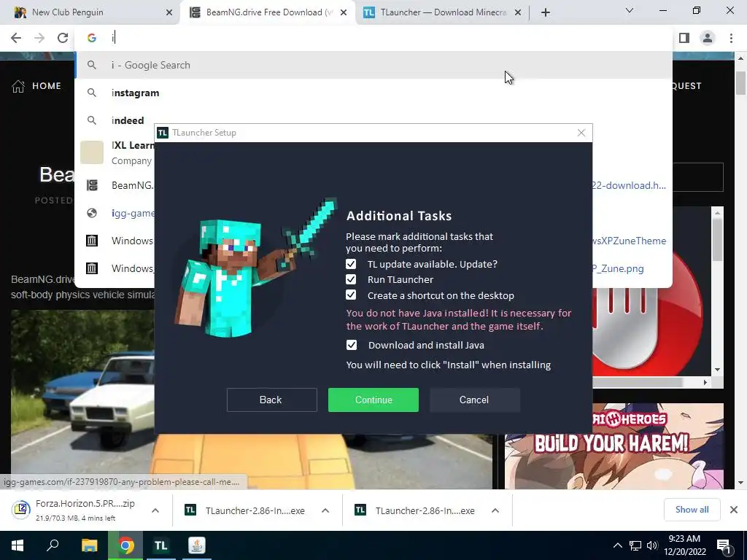
Task: Open Windows taskbar search
Action: [x=53, y=545]
